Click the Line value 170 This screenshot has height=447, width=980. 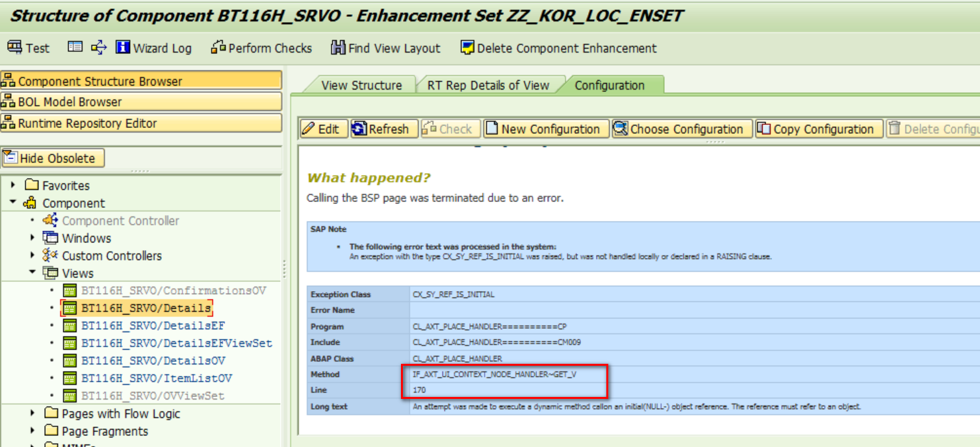(x=419, y=390)
